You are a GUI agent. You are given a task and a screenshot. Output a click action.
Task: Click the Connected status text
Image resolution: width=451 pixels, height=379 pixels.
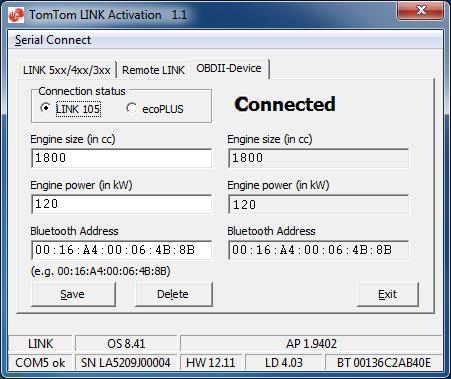[285, 104]
